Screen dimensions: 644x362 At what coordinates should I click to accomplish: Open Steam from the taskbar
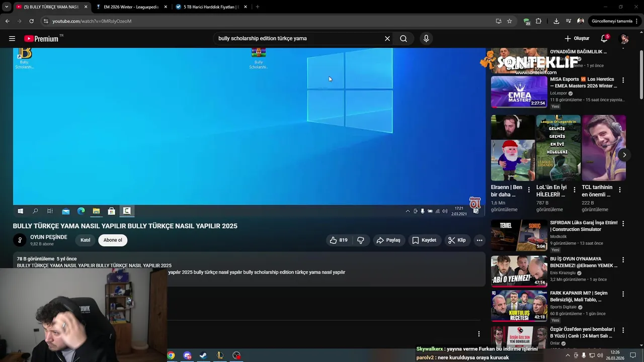(203, 355)
